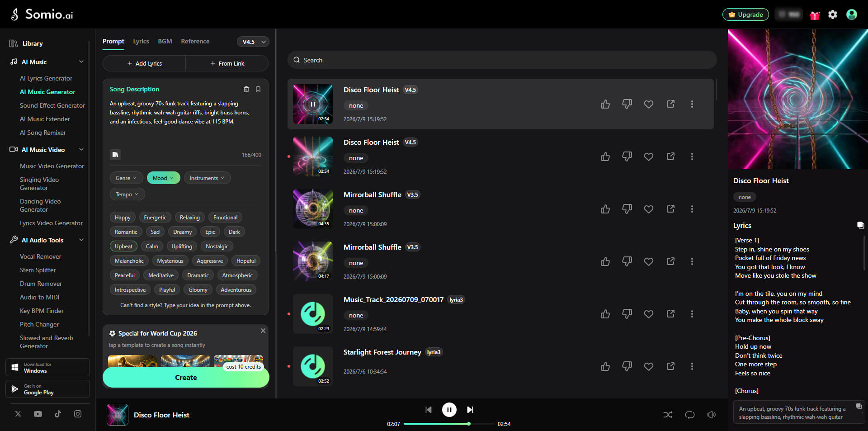Screen dimensions: 868x431
Task: Open the V4.5 model version dropdown
Action: pyautogui.click(x=253, y=42)
